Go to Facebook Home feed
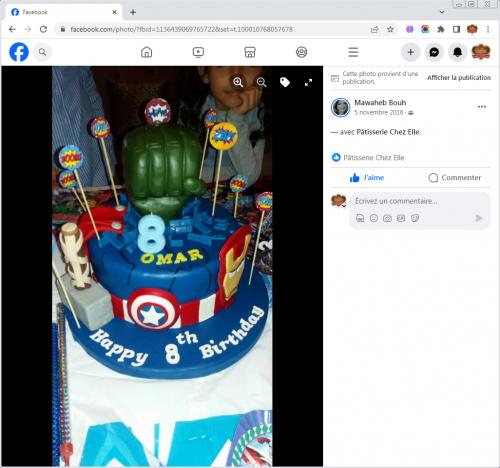Viewport: 500px width, 468px height. 146,52
